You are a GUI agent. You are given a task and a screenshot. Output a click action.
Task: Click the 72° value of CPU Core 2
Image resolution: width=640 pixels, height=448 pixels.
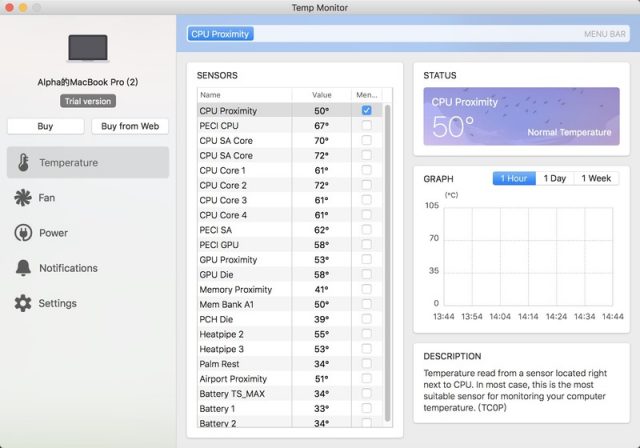(x=321, y=185)
